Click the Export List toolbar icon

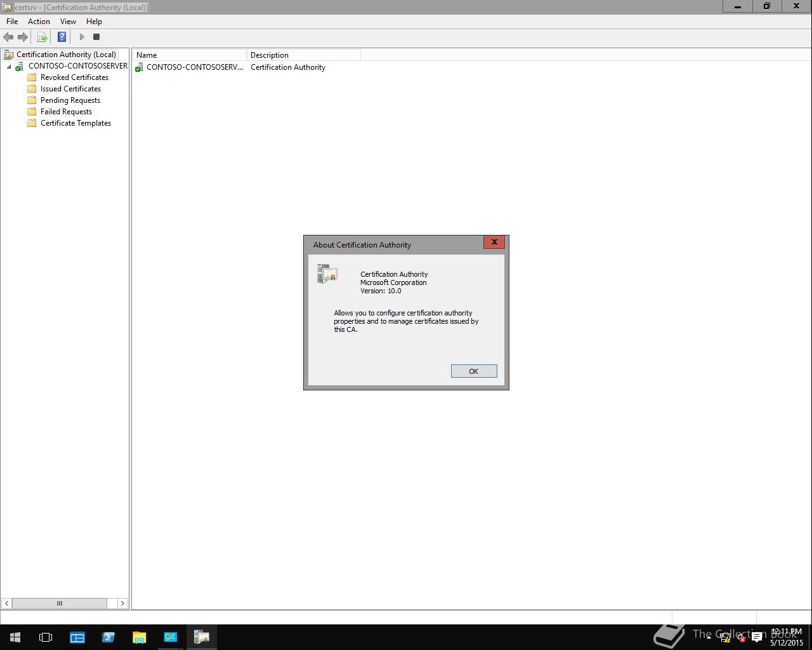[42, 37]
